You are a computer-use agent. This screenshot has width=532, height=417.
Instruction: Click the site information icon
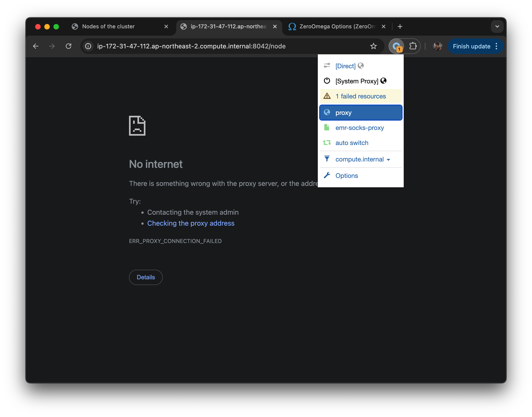[x=88, y=46]
